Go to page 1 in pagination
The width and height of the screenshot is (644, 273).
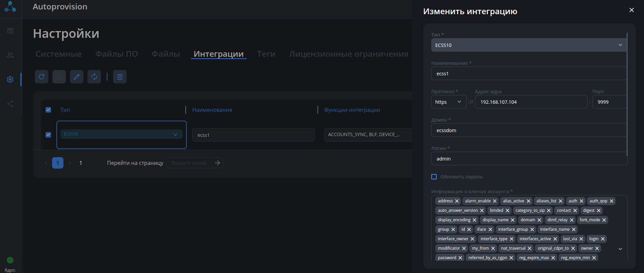pyautogui.click(x=58, y=163)
